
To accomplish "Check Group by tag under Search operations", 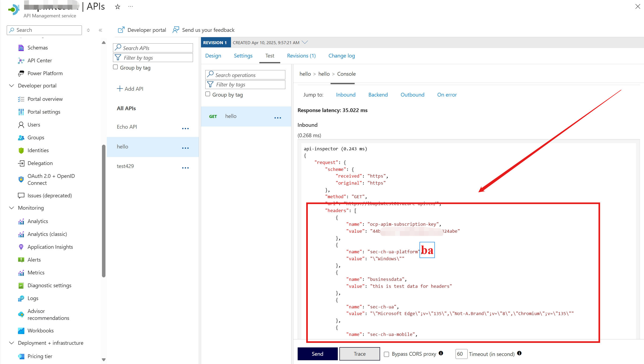I will click(208, 94).
